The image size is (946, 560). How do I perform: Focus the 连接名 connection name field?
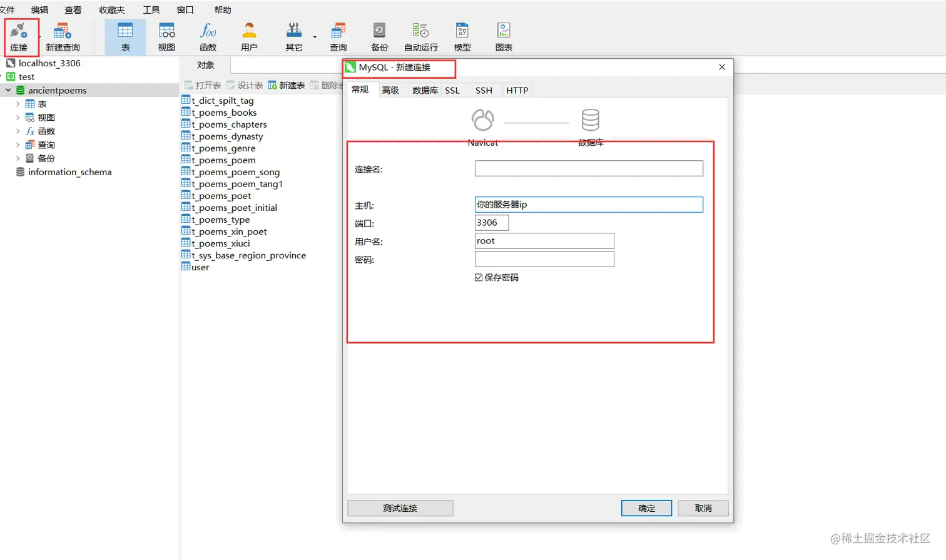(x=589, y=168)
